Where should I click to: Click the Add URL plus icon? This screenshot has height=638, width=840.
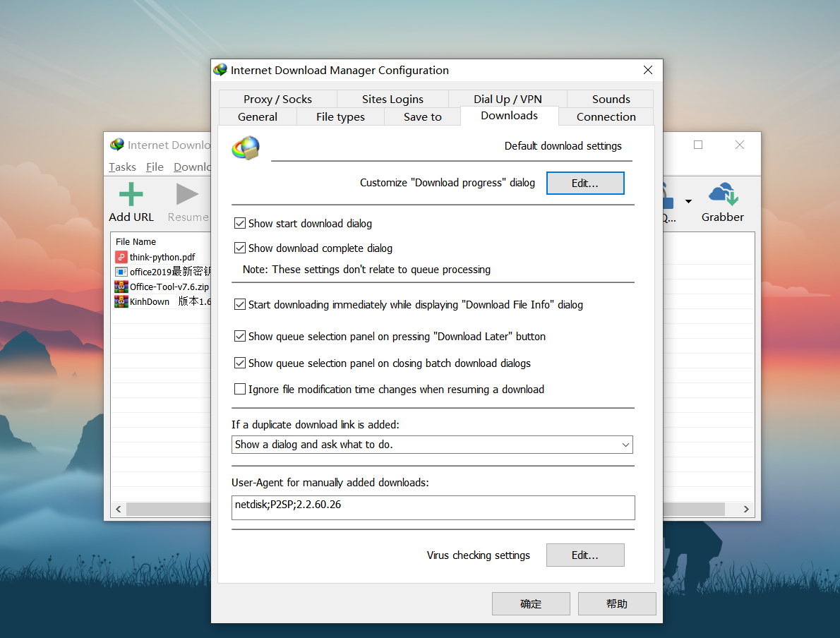pyautogui.click(x=131, y=193)
